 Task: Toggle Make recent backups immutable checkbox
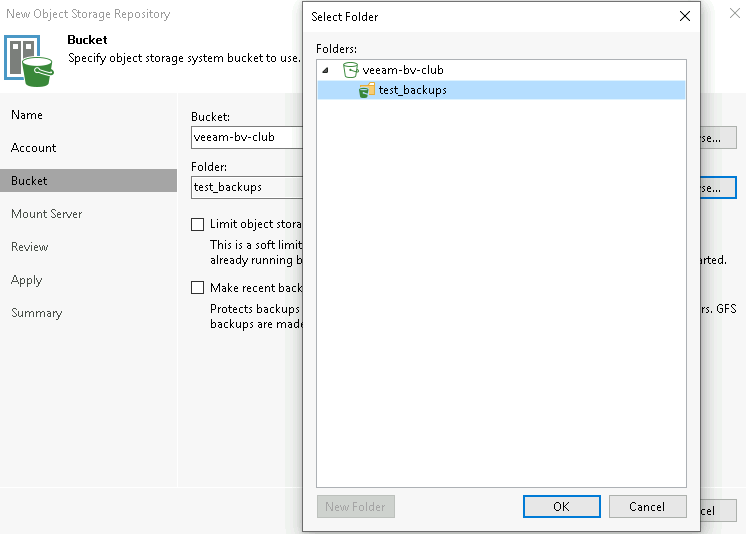pyautogui.click(x=197, y=287)
